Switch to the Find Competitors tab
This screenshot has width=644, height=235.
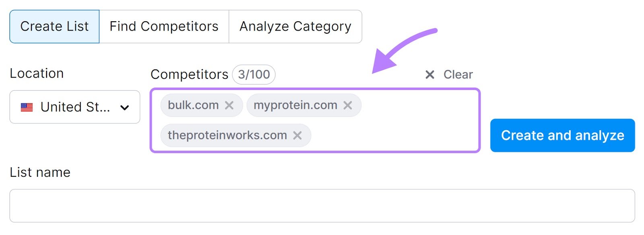tap(163, 27)
